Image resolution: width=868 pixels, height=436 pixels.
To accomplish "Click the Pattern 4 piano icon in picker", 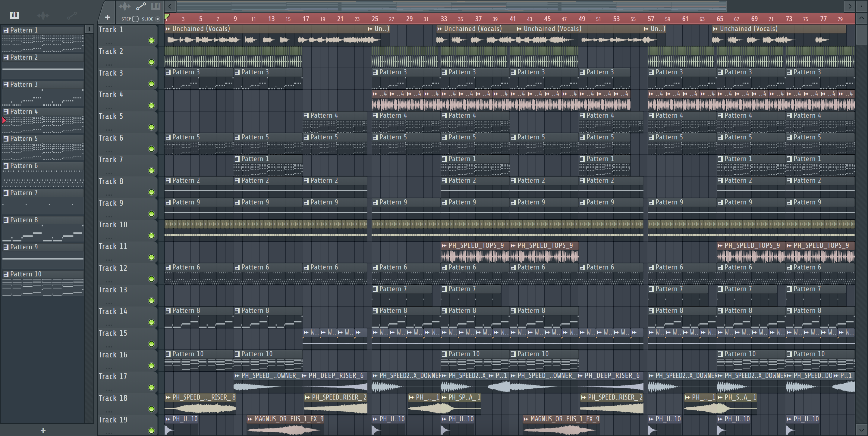I will coord(6,111).
